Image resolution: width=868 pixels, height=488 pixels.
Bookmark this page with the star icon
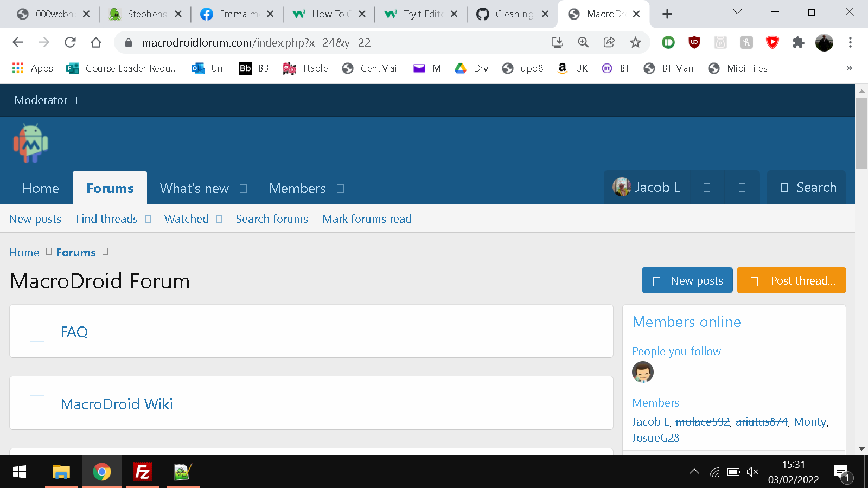click(635, 42)
